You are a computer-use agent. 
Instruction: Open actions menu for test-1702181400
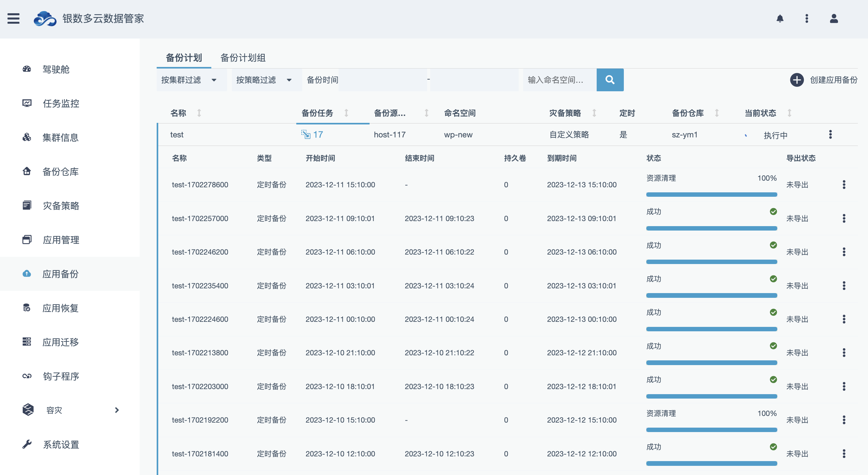pos(844,454)
